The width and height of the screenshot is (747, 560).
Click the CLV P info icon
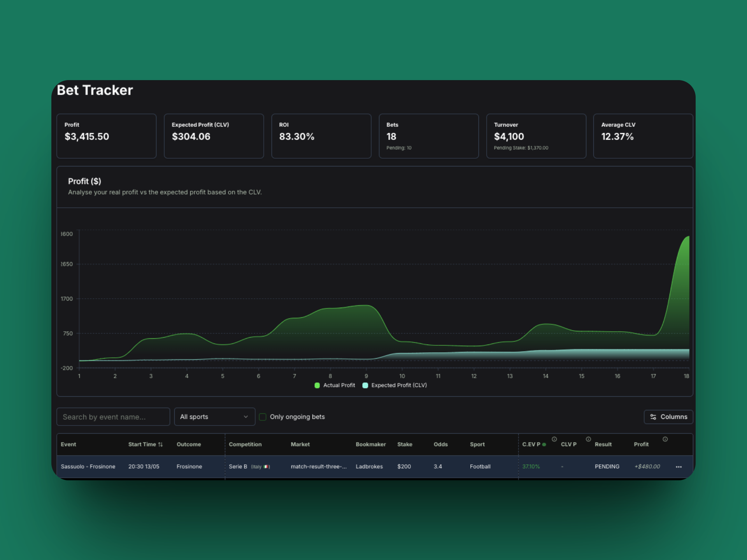click(x=589, y=439)
